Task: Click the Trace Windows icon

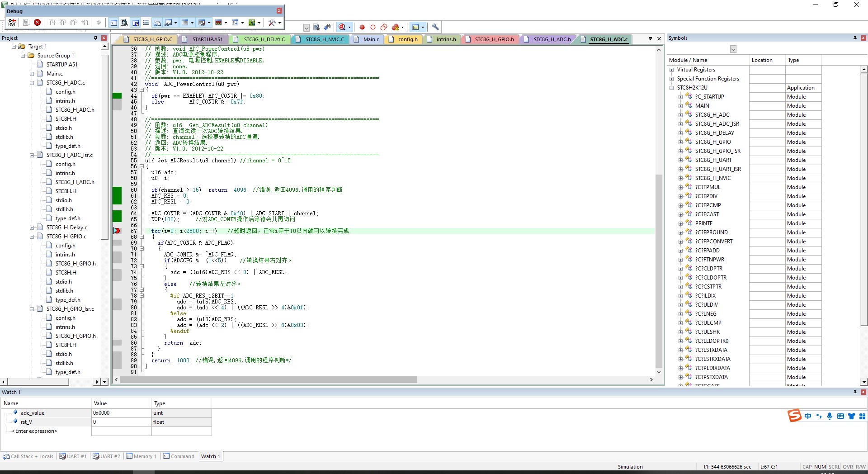Action: tap(235, 23)
